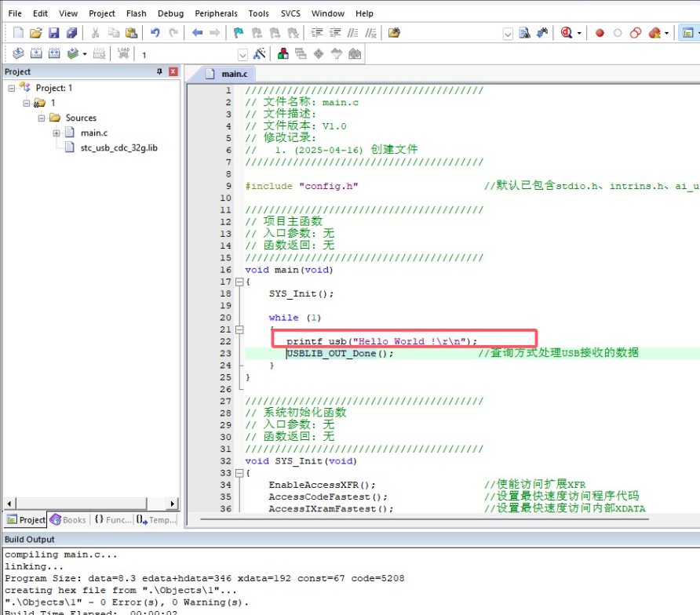This screenshot has height=615, width=700.
Task: Rebuild all target files icon
Action: pos(54,53)
